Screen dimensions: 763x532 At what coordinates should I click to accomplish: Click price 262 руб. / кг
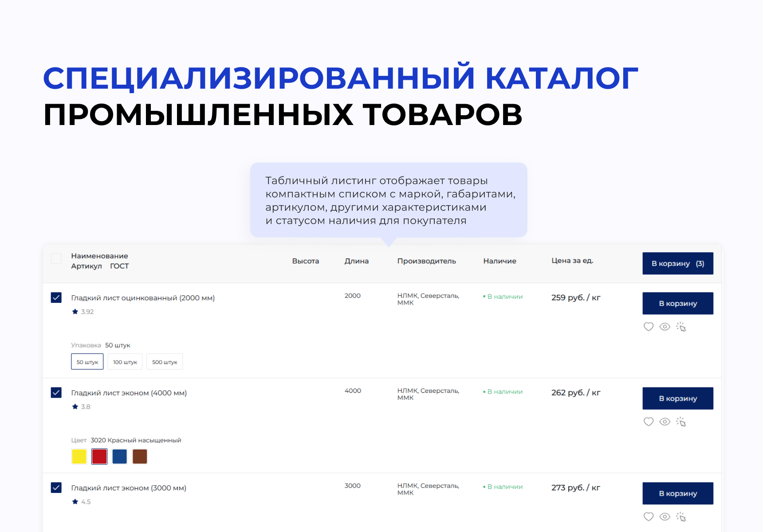click(576, 392)
